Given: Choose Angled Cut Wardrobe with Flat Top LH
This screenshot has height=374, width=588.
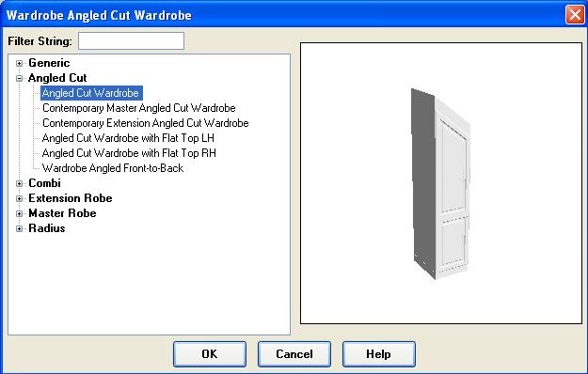Looking at the screenshot, I should (x=128, y=138).
